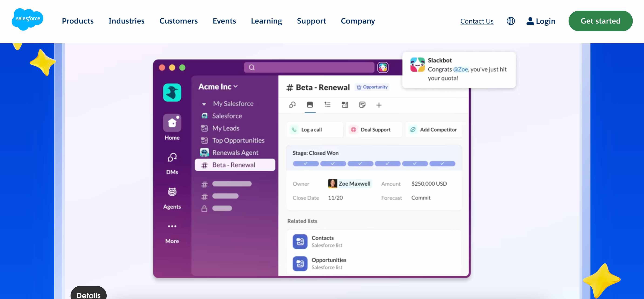Open the Products menu
Image resolution: width=644 pixels, height=299 pixels.
coord(78,21)
